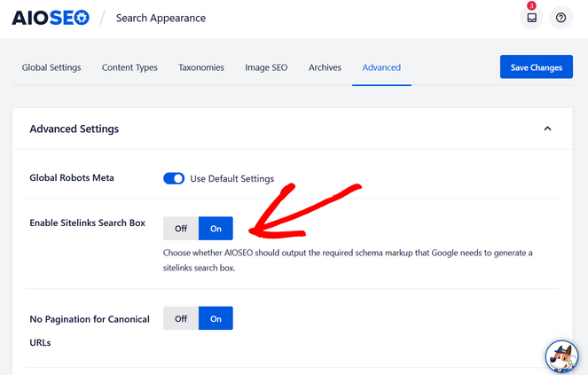Open the Content Types tab

[x=129, y=67]
